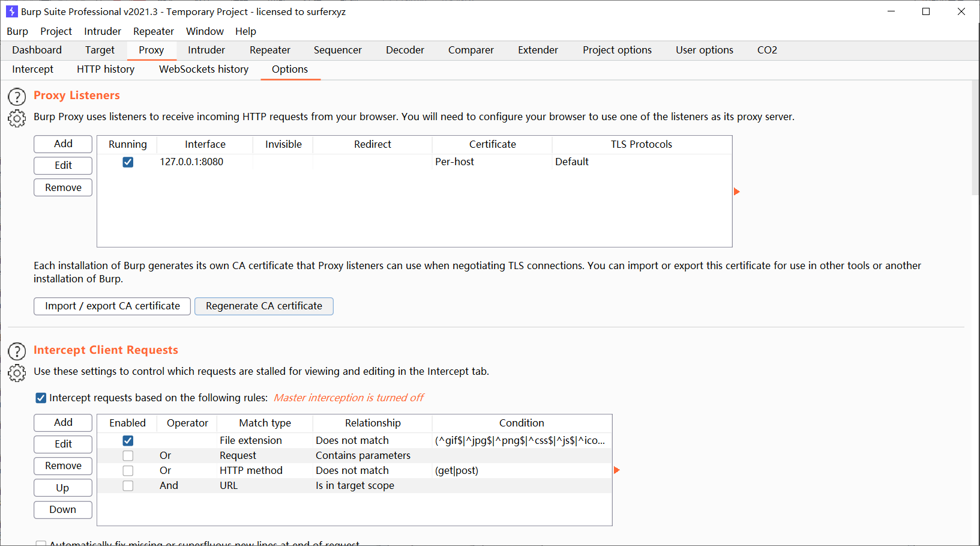Screen dimensions: 980x546
Task: Switch to the Dashboard tab
Action: tap(37, 50)
